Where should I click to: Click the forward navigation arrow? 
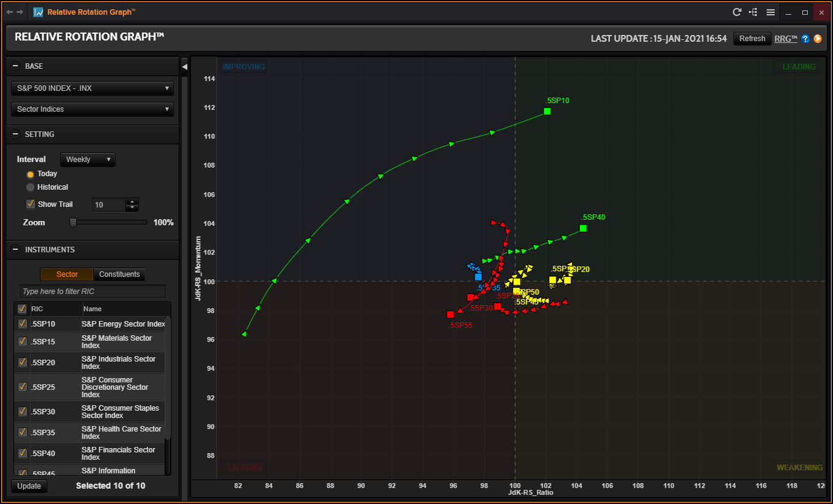20,12
